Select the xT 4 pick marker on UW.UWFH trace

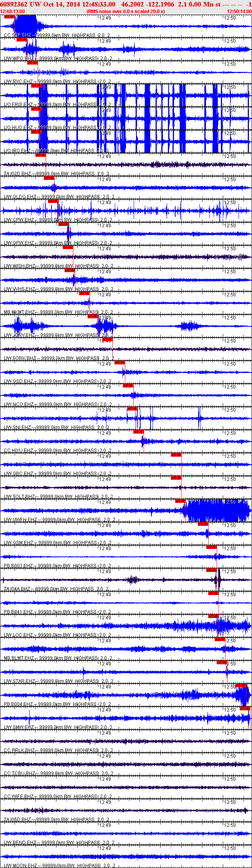click(x=181, y=501)
